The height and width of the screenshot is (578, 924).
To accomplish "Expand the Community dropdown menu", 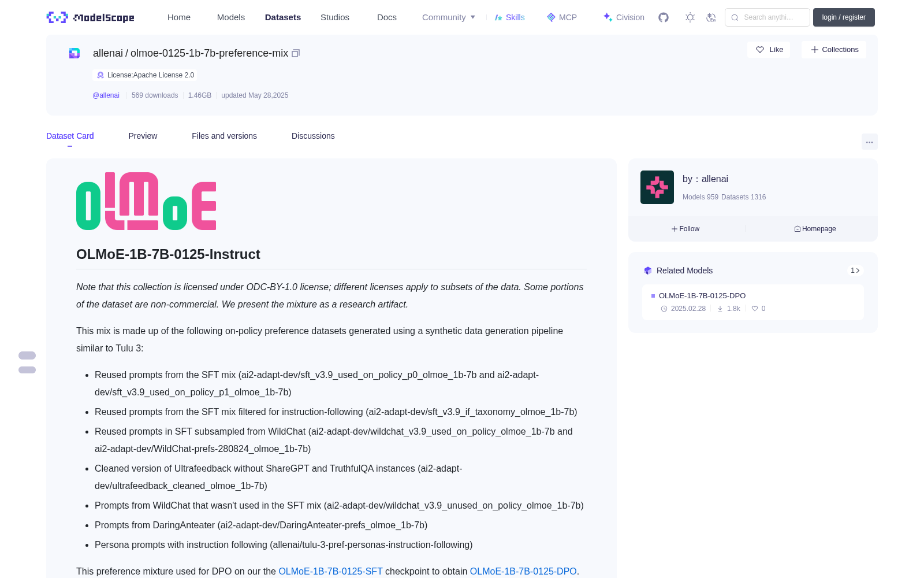I will (x=449, y=17).
